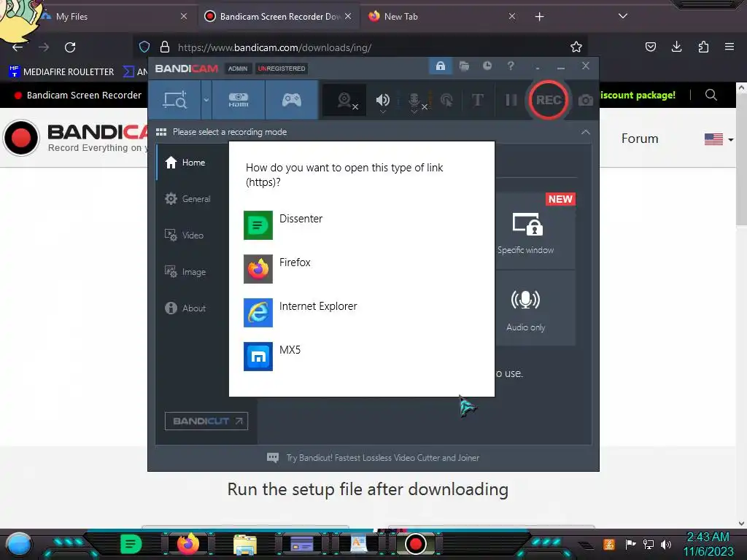Viewport: 747px width, 560px height.
Task: Open Forum link on Bandicam site
Action: [x=640, y=139]
